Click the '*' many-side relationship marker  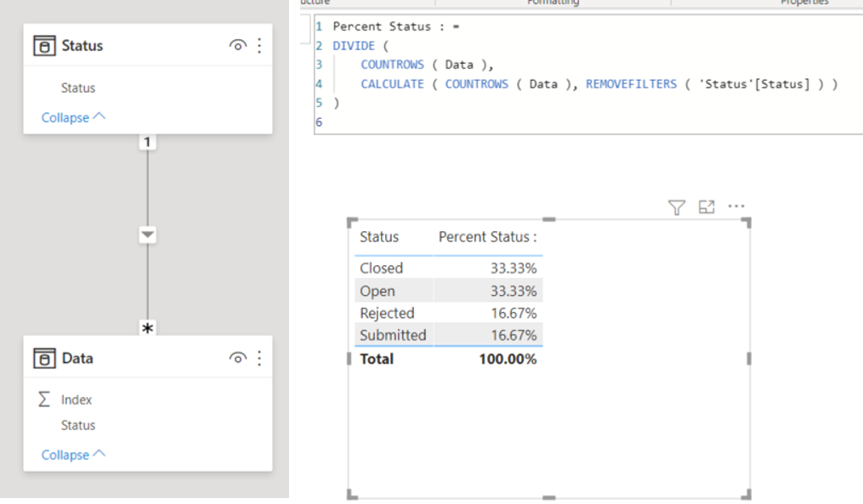[147, 328]
